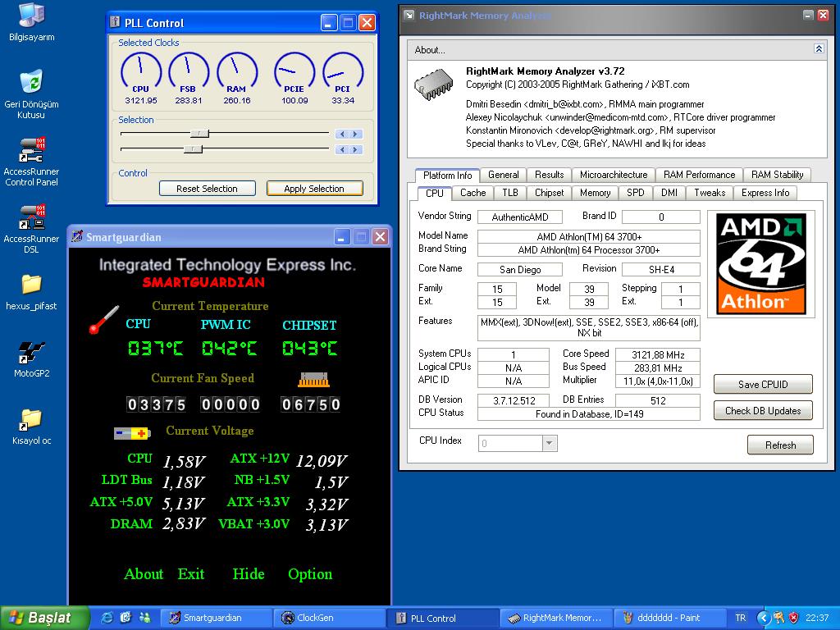Click Reset Selection in PLL Control
This screenshot has width=840, height=630.
point(207,189)
